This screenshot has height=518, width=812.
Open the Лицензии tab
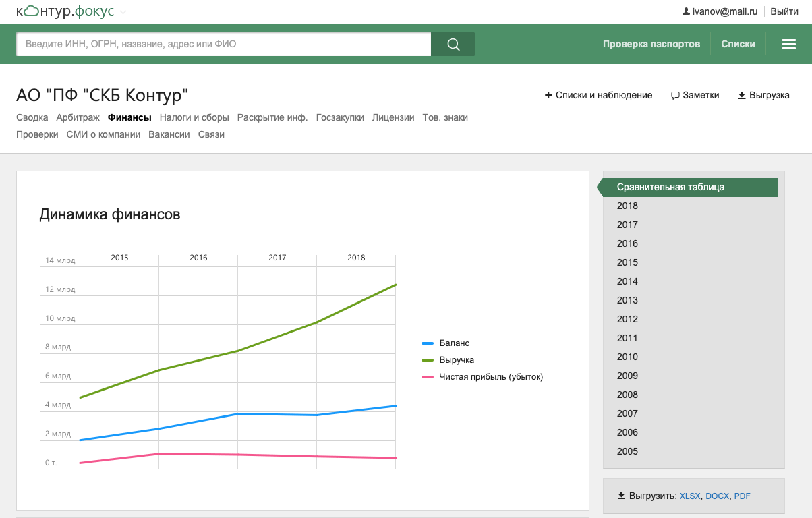coord(393,117)
